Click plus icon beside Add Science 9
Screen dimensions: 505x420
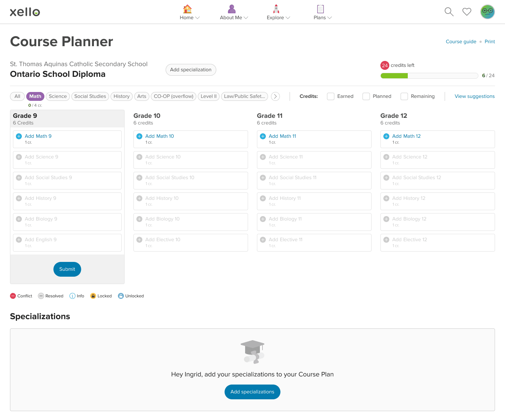point(19,157)
